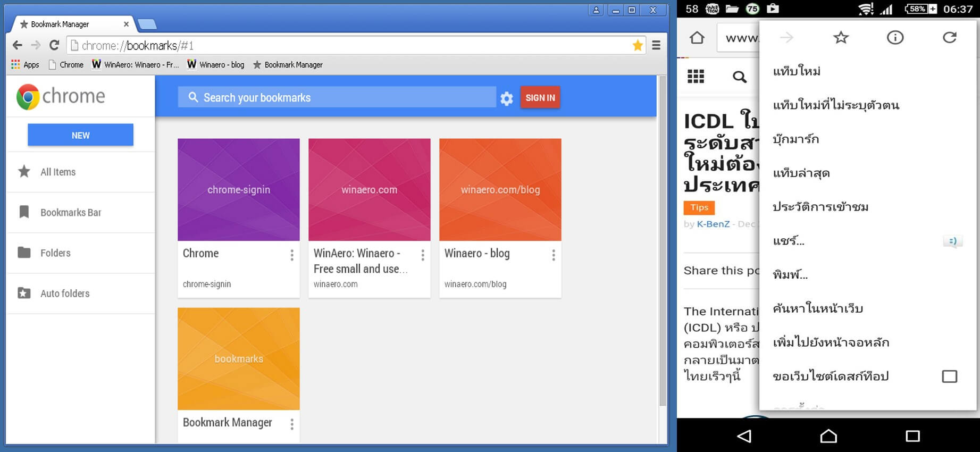
Task: Click the desktop Chrome forward arrow
Action: [36, 45]
